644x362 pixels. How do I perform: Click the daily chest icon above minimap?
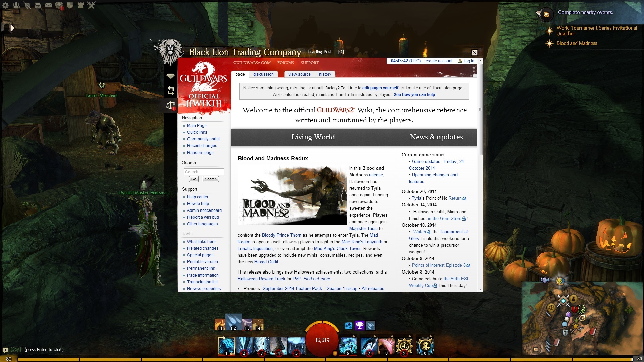tap(560, 281)
